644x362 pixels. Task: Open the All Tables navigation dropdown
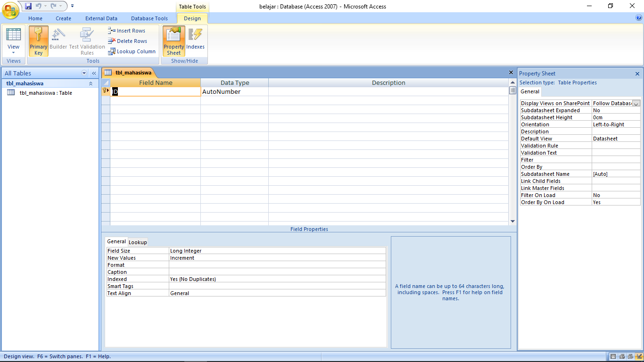(x=84, y=73)
